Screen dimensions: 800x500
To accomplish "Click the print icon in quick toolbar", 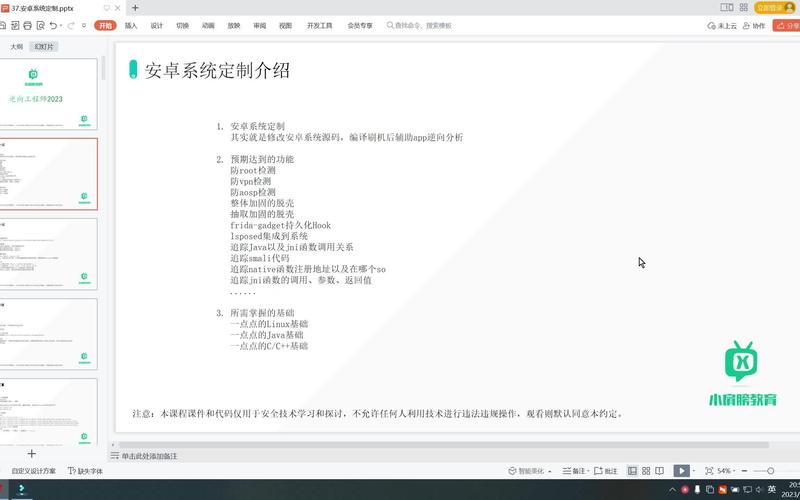I will pos(28,26).
